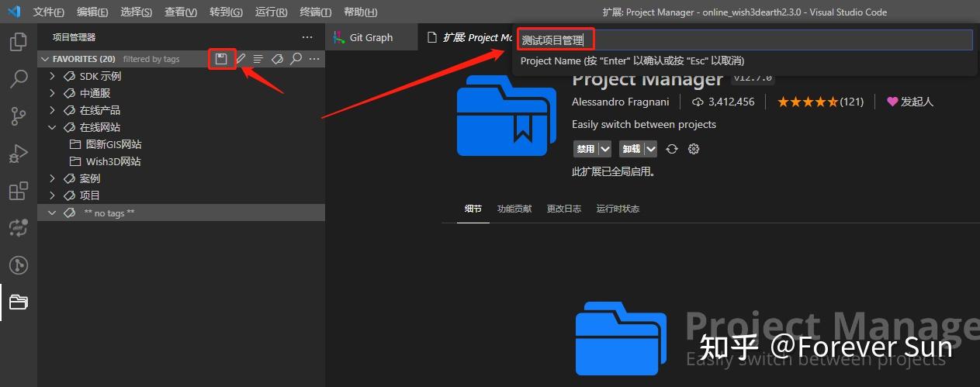Collapse the ** no tags ** group
This screenshot has width=980, height=387.
52,213
